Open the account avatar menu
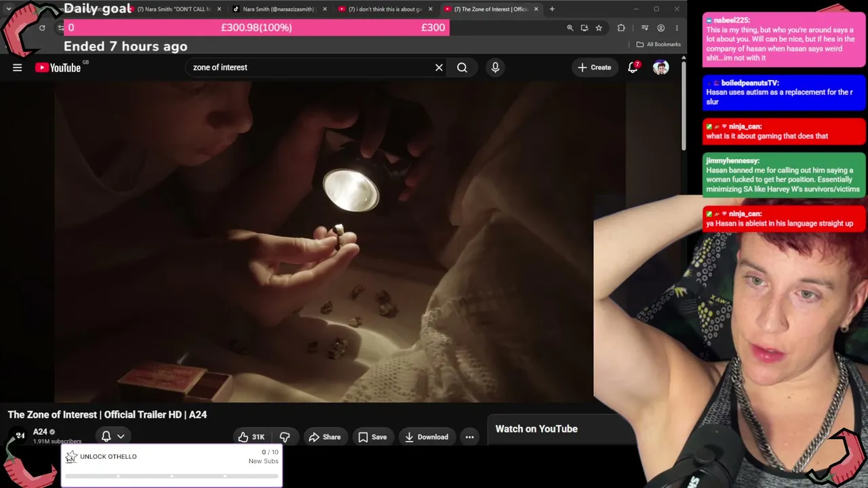This screenshot has width=868, height=488. coord(660,67)
